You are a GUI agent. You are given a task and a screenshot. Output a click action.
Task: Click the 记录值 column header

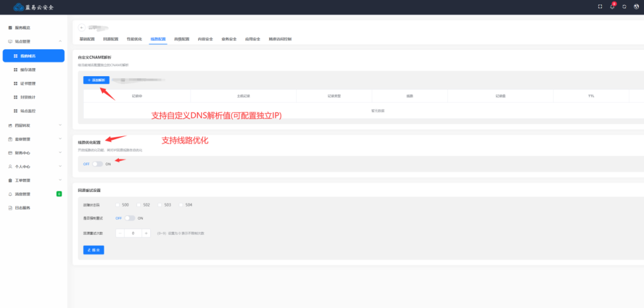point(500,96)
